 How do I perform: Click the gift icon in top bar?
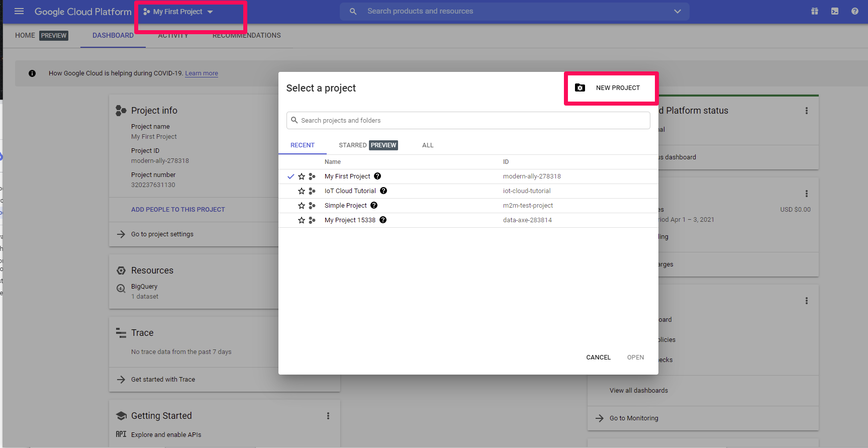click(x=815, y=11)
